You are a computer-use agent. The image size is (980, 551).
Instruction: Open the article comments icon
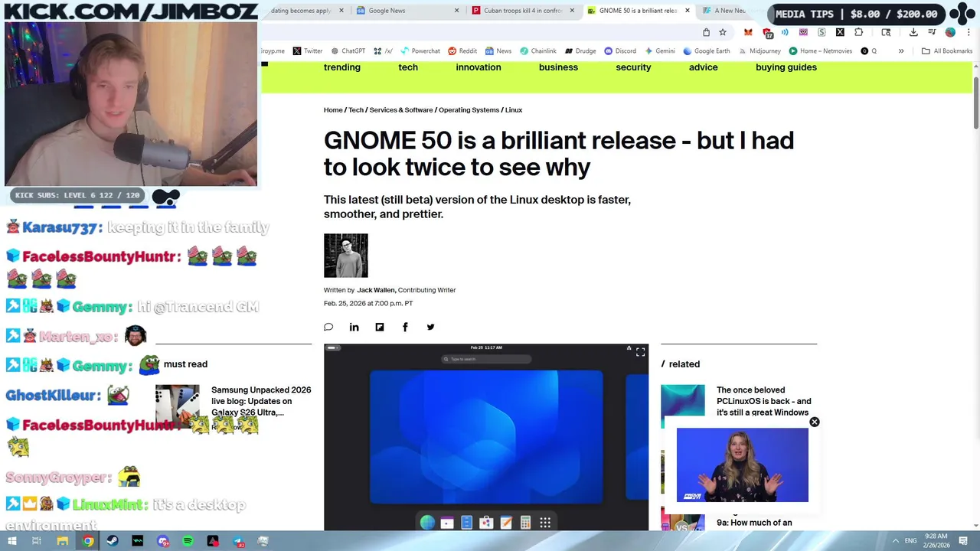pyautogui.click(x=328, y=327)
